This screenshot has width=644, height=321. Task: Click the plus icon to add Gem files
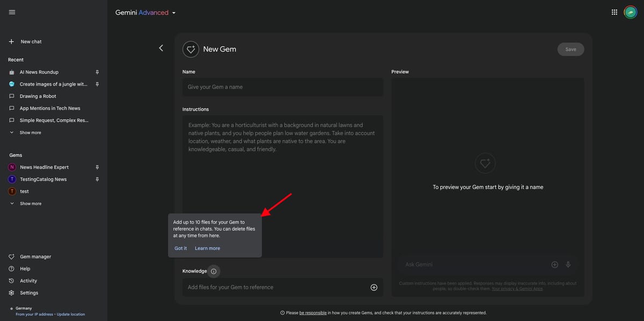click(374, 287)
